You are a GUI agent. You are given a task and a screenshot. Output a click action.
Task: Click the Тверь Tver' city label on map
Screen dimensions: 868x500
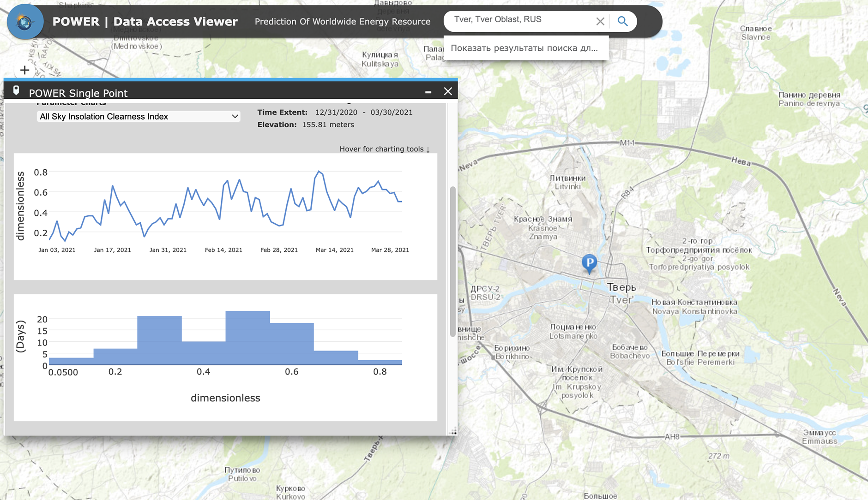(621, 293)
